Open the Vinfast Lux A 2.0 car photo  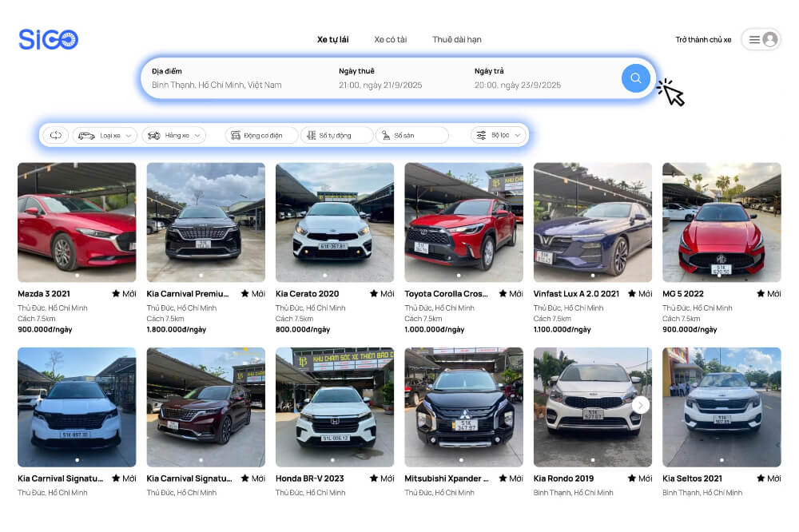592,222
